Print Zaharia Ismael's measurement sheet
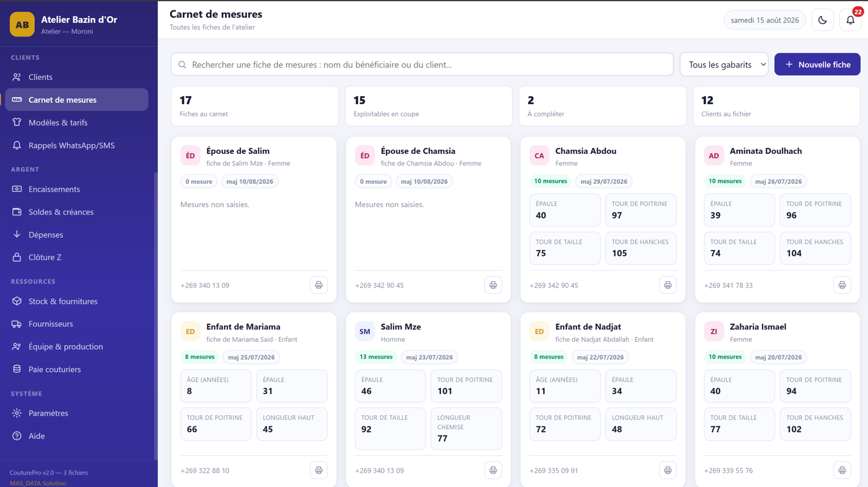868x487 pixels. [x=842, y=470]
